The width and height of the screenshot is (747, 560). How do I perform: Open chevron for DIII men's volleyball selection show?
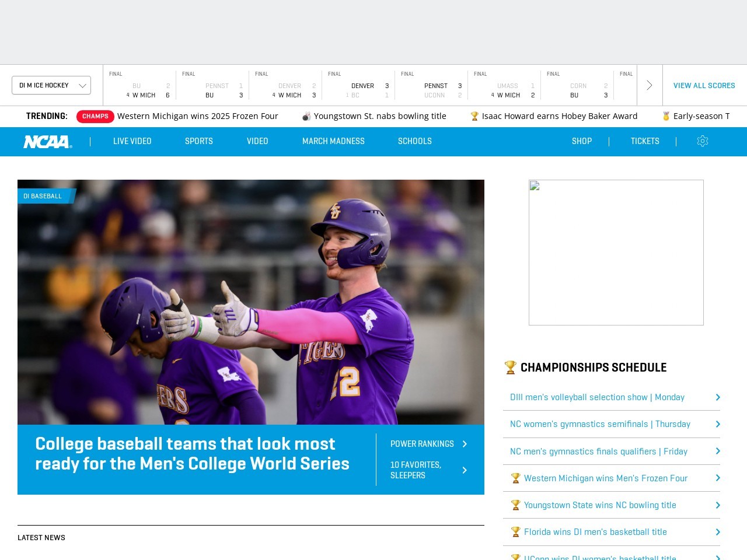click(x=718, y=397)
